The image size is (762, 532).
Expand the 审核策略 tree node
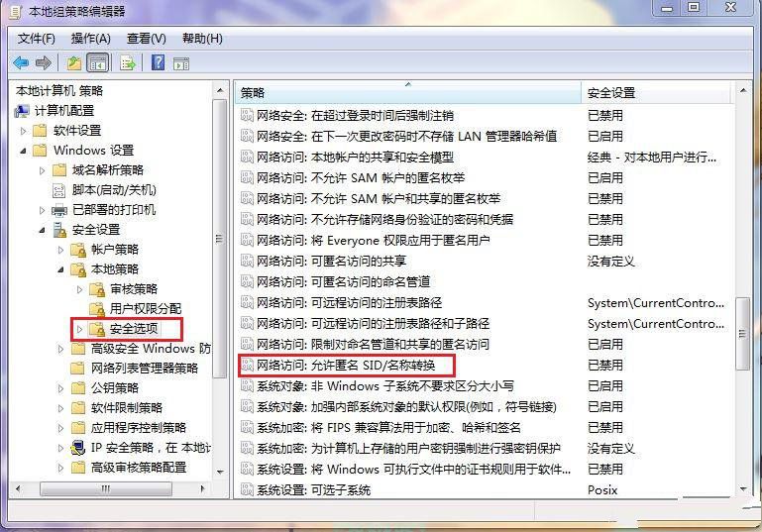coord(79,289)
